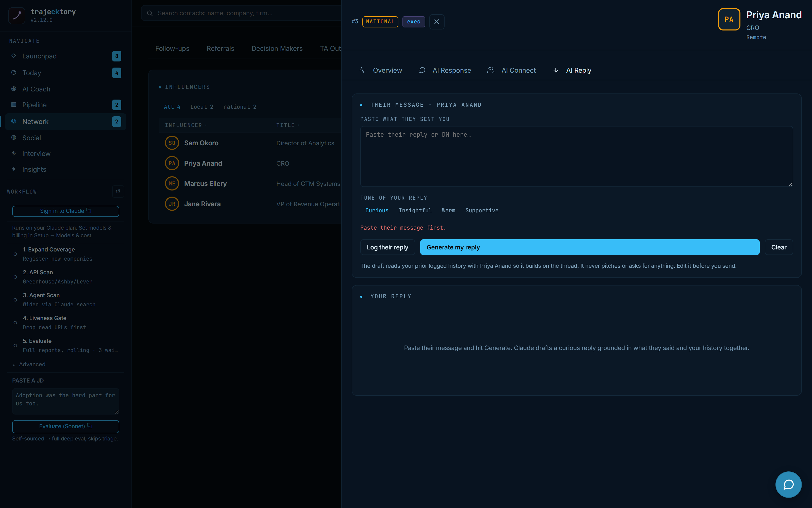Click the Evaluate (Sonnet) button

click(x=65, y=426)
